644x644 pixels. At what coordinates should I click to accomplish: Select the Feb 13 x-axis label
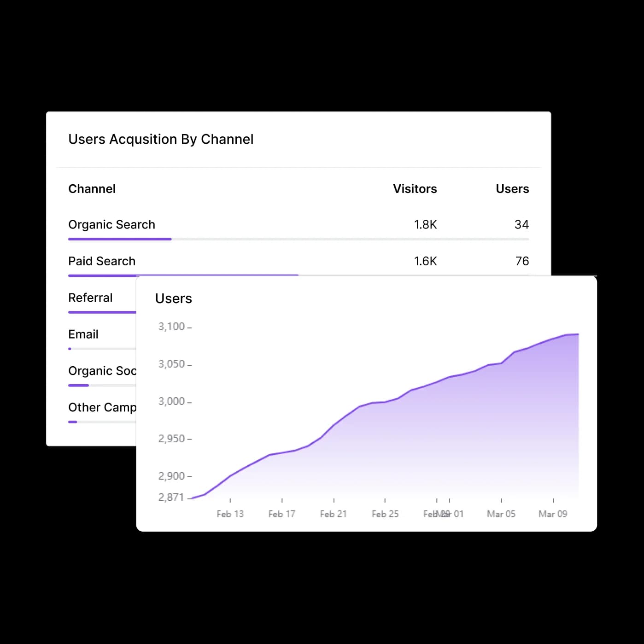[x=230, y=514]
